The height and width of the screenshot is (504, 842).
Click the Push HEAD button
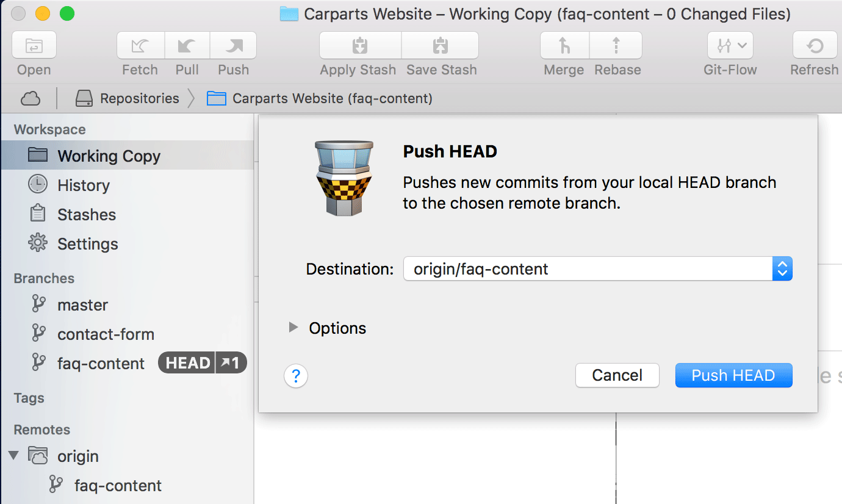(x=733, y=375)
